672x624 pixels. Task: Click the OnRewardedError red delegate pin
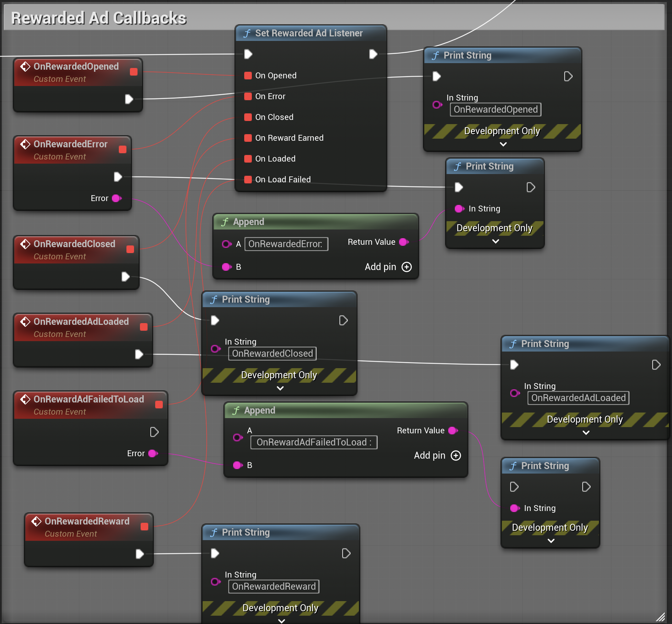click(123, 149)
